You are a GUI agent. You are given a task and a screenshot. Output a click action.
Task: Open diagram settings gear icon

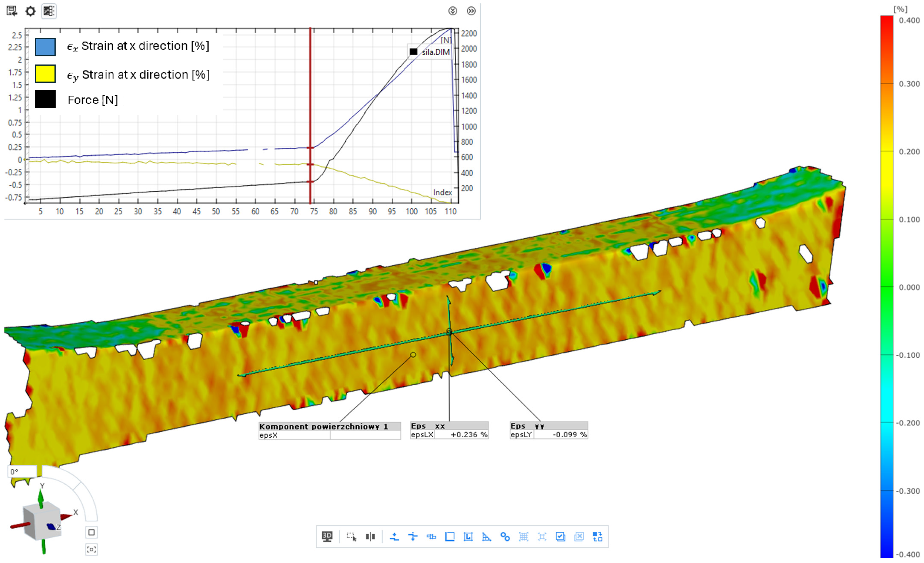point(30,11)
